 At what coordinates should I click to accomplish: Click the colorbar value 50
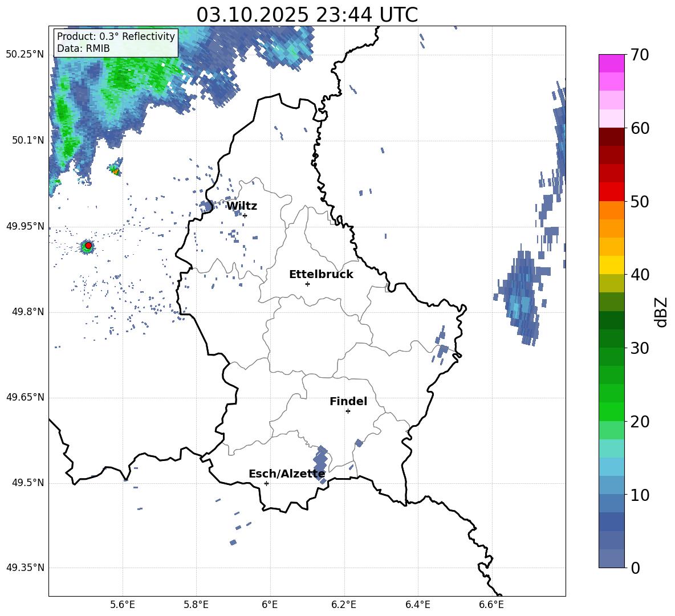coord(640,201)
